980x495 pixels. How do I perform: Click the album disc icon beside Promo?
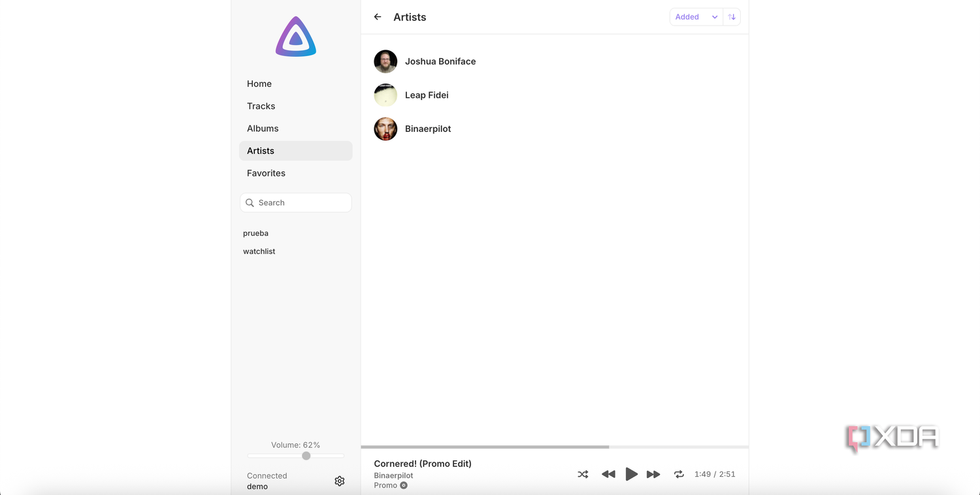404,485
